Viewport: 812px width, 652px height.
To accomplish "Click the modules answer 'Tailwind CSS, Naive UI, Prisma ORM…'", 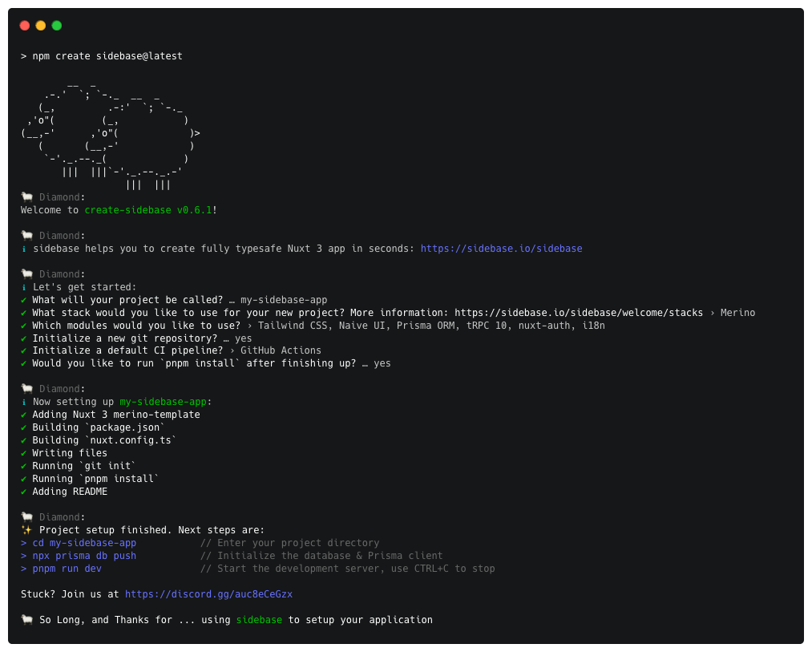I will [431, 326].
